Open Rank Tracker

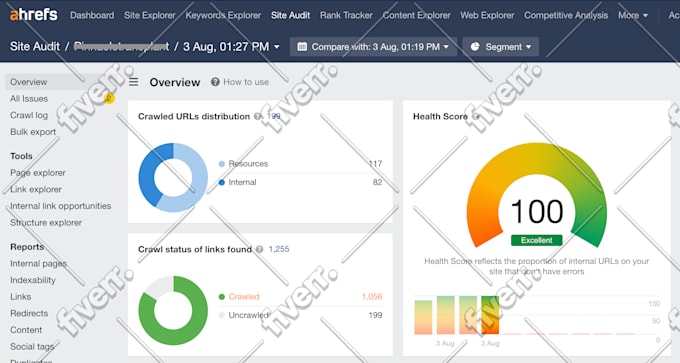346,15
